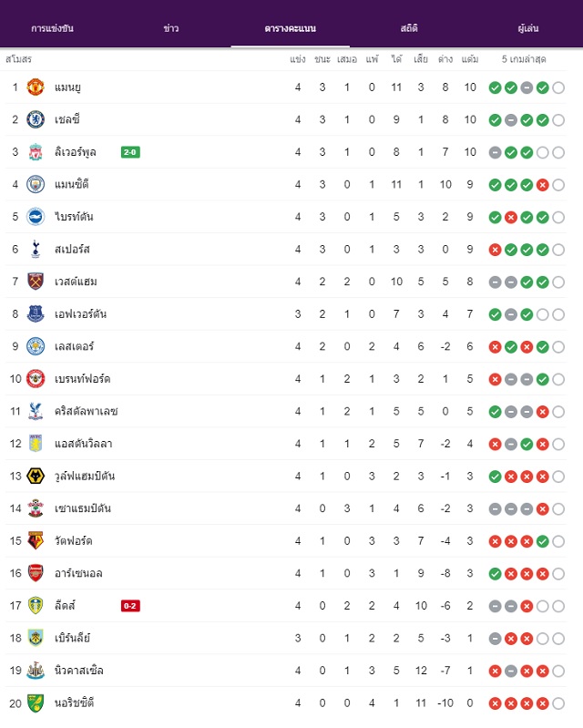Switch to the ข่าว tab

[x=171, y=28]
